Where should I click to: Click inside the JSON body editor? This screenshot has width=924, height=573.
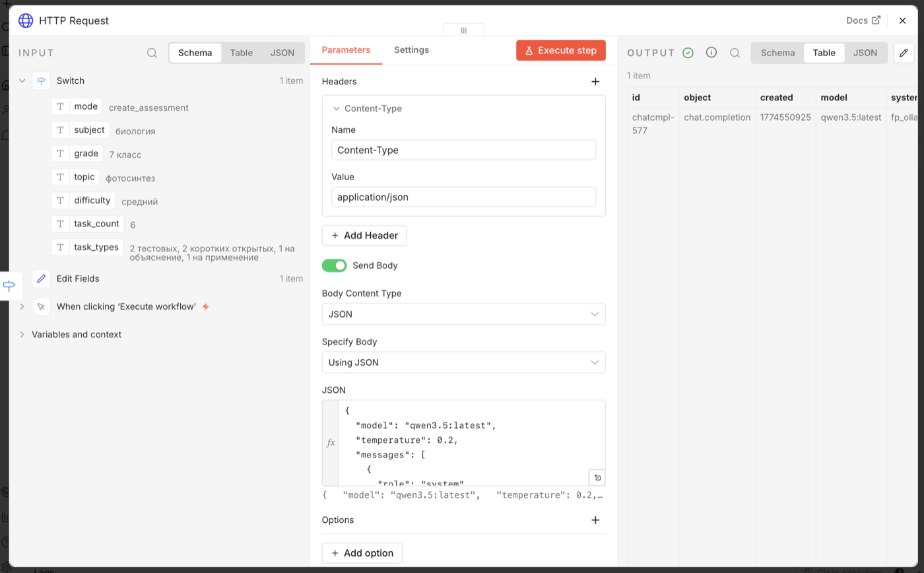pos(471,443)
